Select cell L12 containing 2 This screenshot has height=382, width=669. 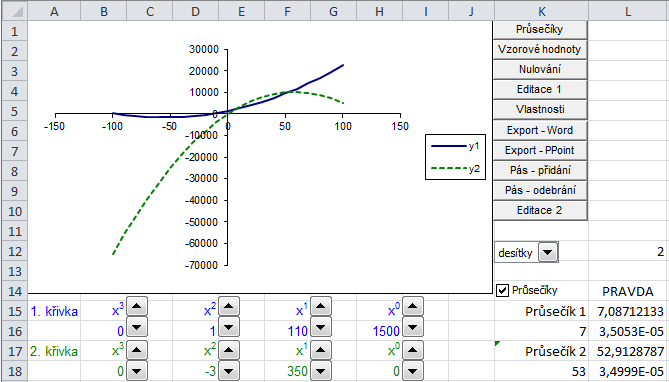(628, 251)
